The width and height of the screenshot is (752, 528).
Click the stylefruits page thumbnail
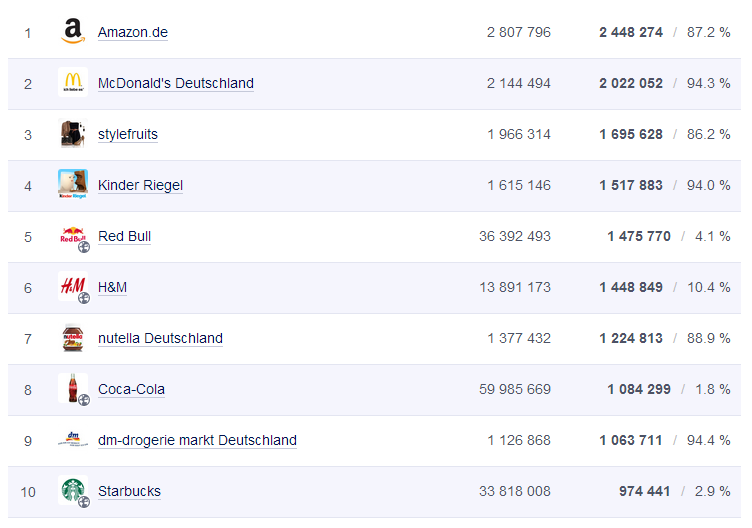73,134
